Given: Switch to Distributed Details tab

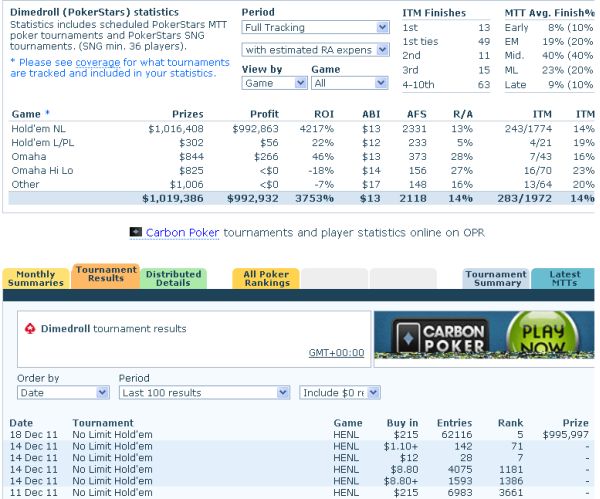Looking at the screenshot, I should click(173, 279).
